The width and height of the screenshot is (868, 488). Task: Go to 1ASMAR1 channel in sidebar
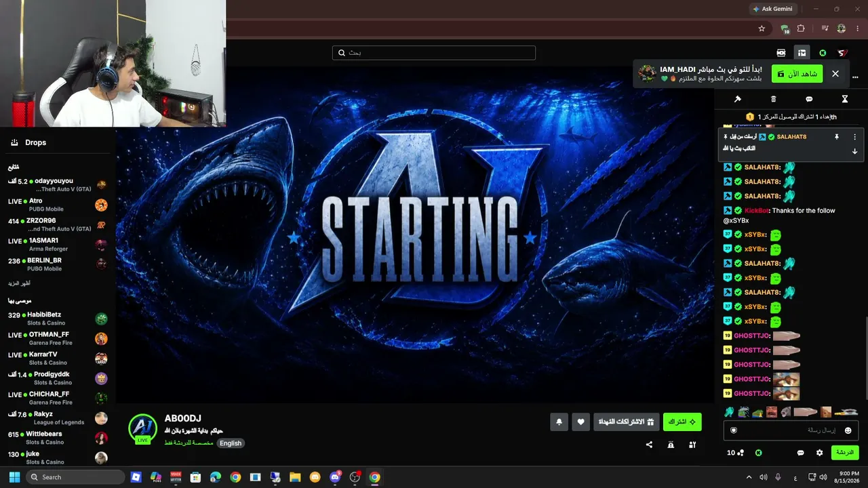coord(57,245)
